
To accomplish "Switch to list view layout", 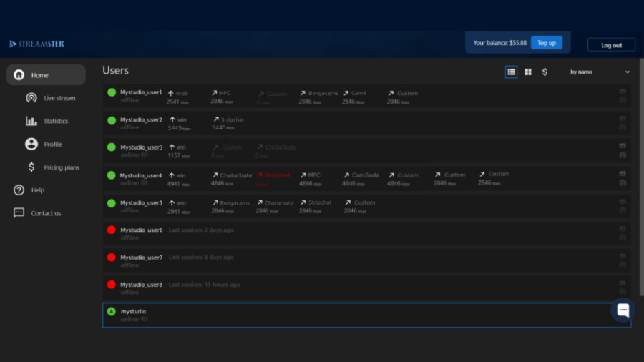I will (511, 72).
